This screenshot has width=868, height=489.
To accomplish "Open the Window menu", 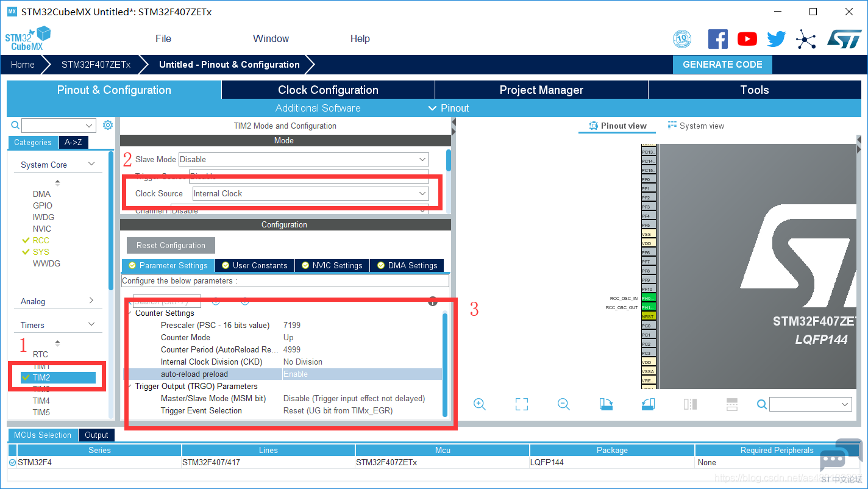I will click(271, 38).
